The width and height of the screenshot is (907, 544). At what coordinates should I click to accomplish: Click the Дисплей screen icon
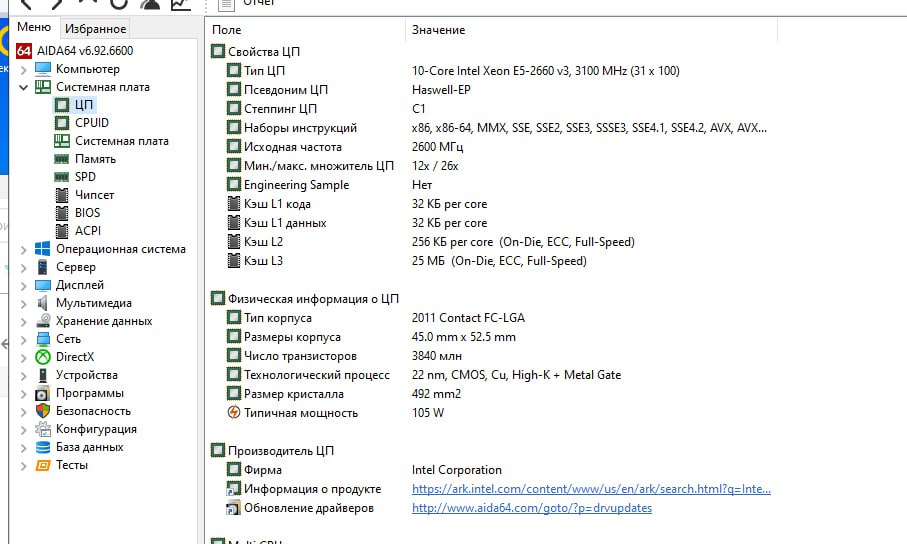(43, 285)
